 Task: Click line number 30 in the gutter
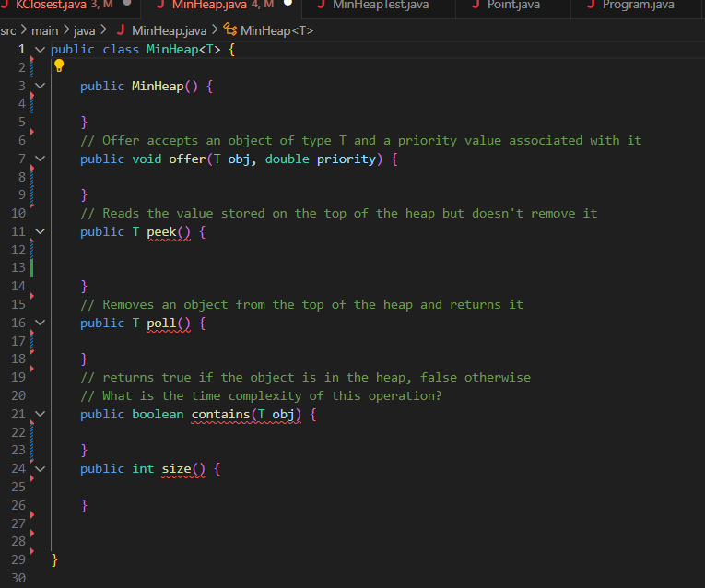(18, 578)
